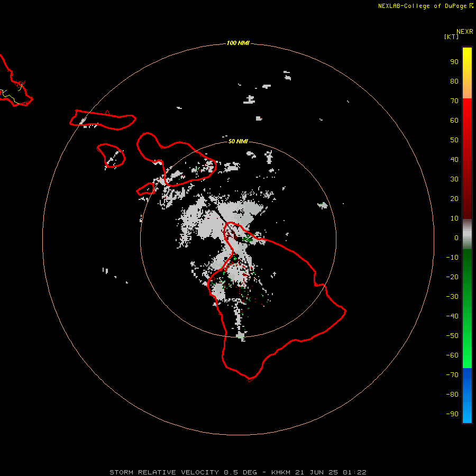Click the -20 knots scale label
Image resolution: width=476 pixels, height=476 pixels.
(x=452, y=277)
